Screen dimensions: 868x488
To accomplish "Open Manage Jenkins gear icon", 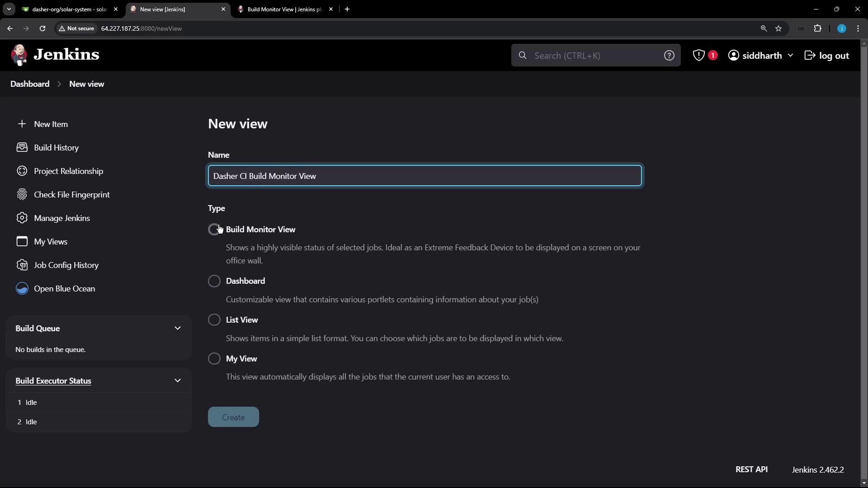I will 22,218.
